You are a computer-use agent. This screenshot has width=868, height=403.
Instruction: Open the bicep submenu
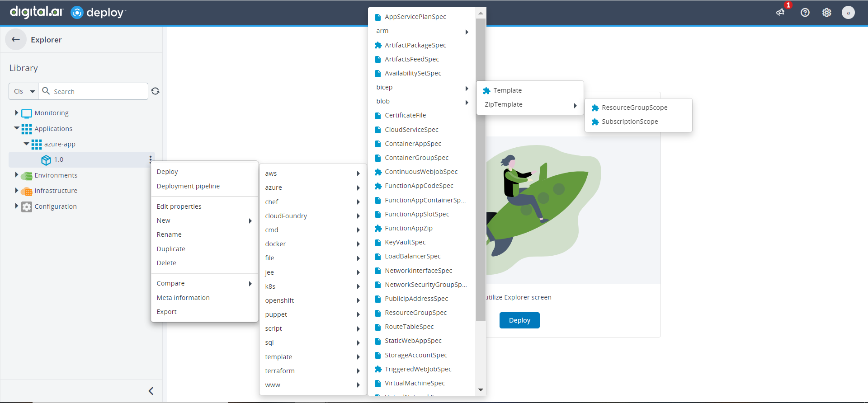tap(422, 87)
